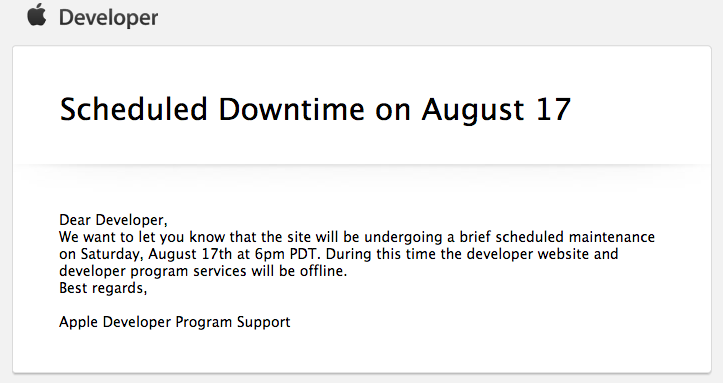Select the word Scheduled in the heading
The image size is (723, 383).
coord(134,109)
